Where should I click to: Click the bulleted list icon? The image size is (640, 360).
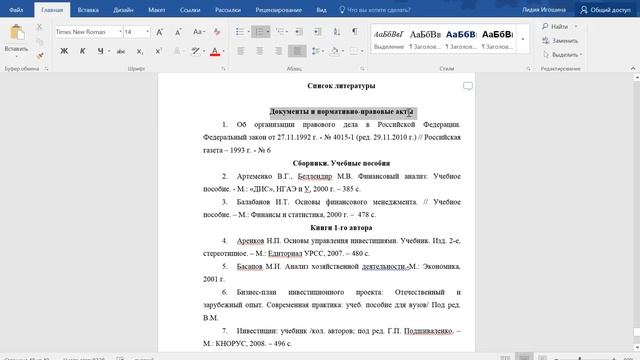coord(240,32)
